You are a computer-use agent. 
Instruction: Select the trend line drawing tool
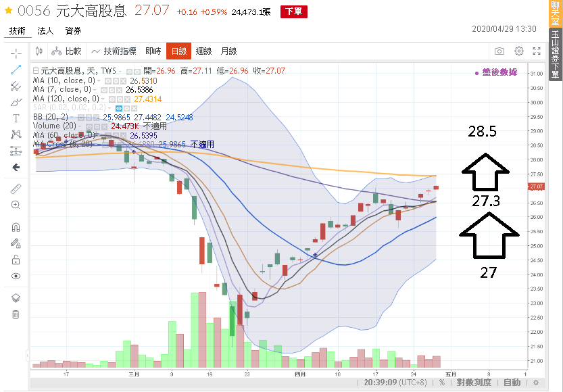pos(16,70)
